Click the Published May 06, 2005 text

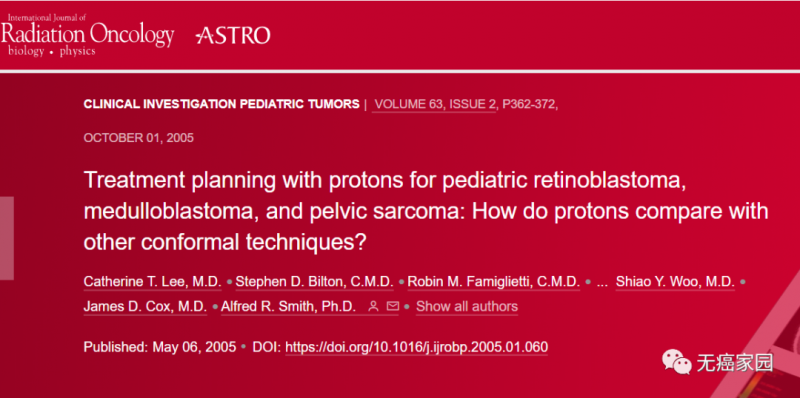pyautogui.click(x=160, y=347)
